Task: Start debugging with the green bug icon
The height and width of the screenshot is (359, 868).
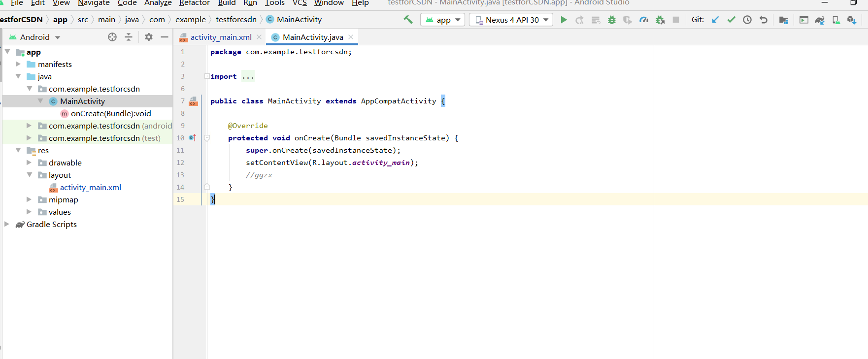Action: pyautogui.click(x=612, y=20)
